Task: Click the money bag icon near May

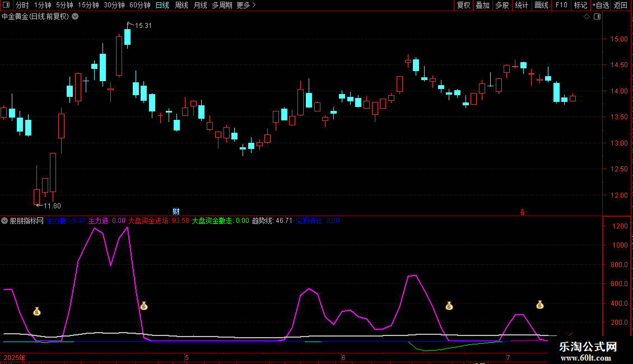Action: 144,306
